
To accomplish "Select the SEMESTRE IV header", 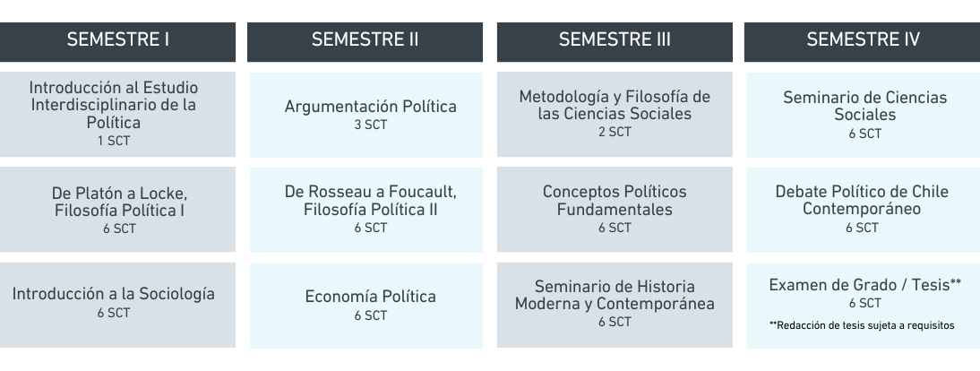I will (862, 42).
